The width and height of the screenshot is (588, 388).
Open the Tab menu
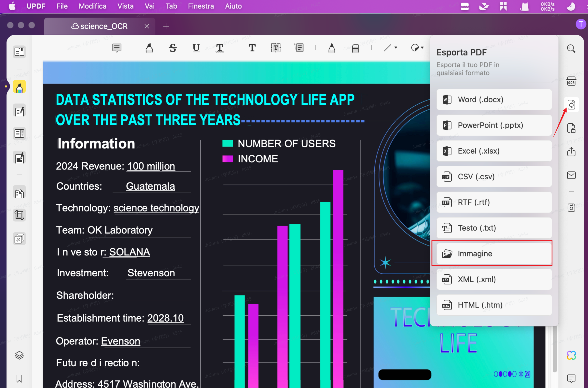click(171, 6)
